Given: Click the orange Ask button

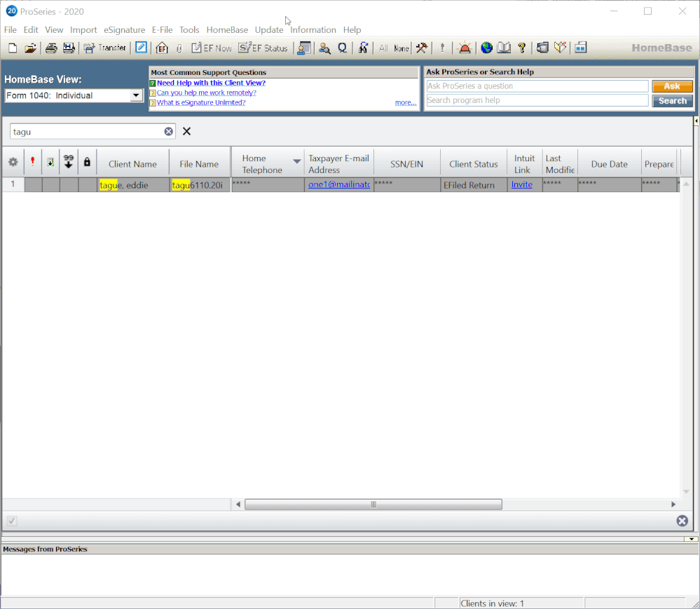Looking at the screenshot, I should click(672, 86).
